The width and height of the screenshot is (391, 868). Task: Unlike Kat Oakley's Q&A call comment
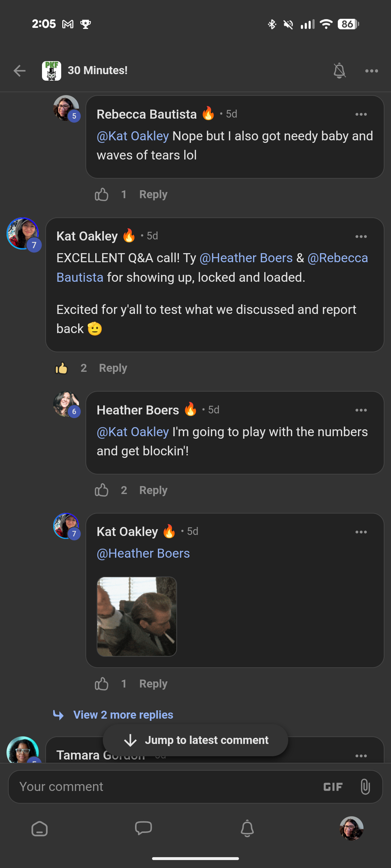click(x=62, y=368)
